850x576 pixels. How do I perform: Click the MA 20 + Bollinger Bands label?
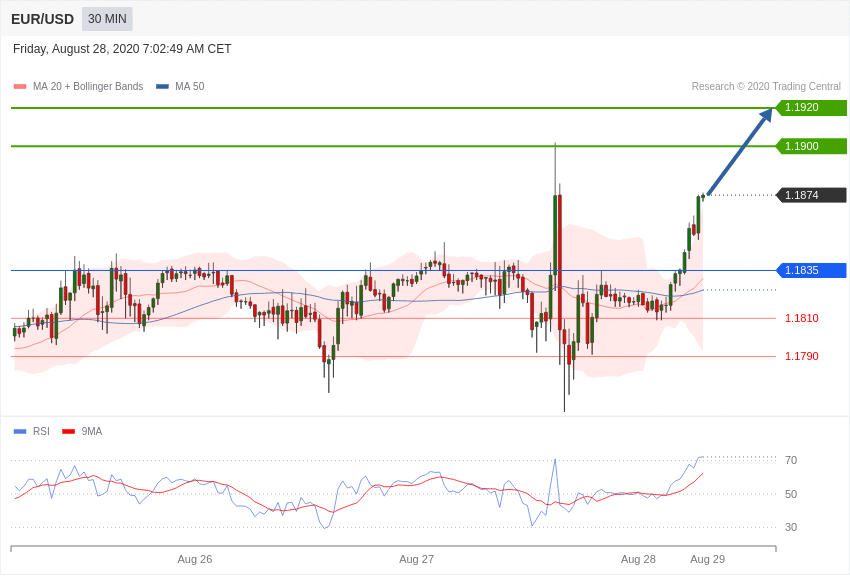[88, 86]
